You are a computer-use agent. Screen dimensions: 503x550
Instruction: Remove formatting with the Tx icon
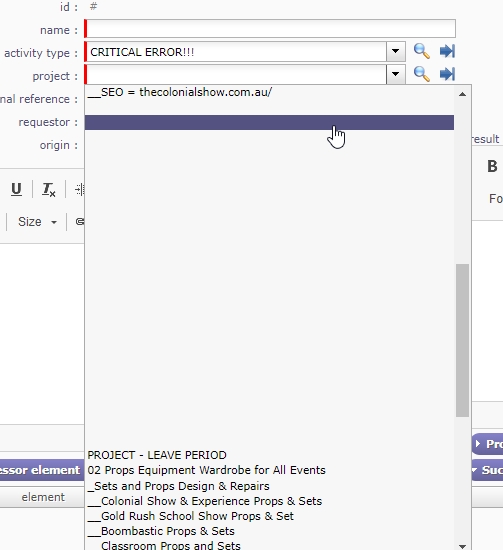click(48, 189)
